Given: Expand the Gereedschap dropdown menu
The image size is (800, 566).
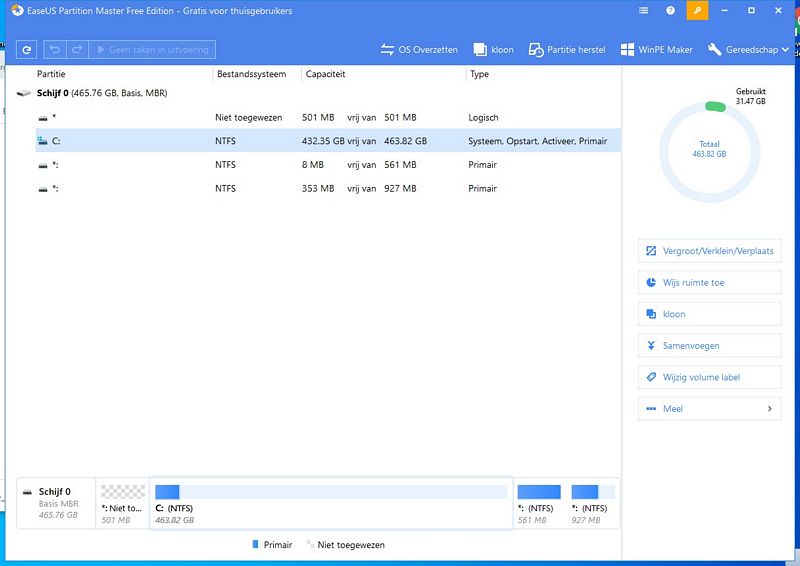Looking at the screenshot, I should (x=748, y=50).
